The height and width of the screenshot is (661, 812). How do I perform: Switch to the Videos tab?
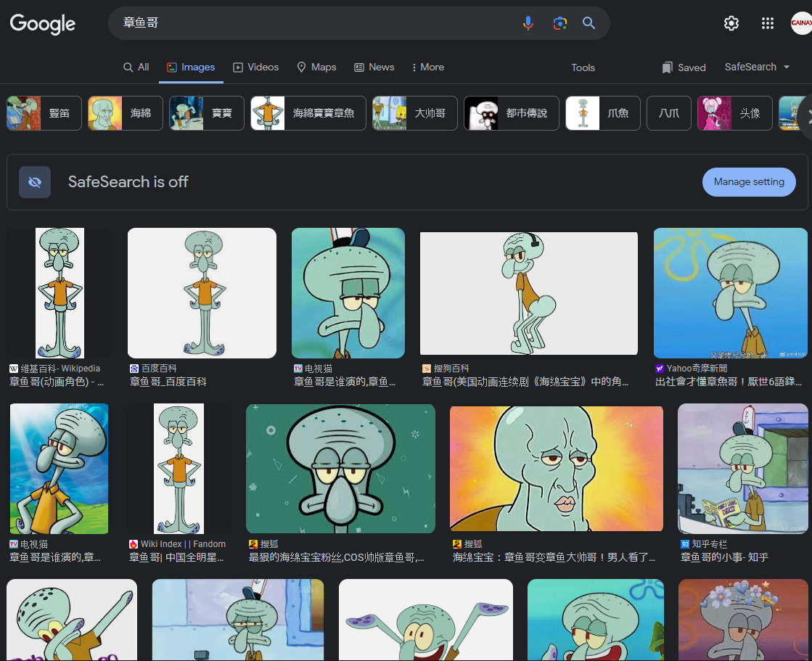(255, 67)
